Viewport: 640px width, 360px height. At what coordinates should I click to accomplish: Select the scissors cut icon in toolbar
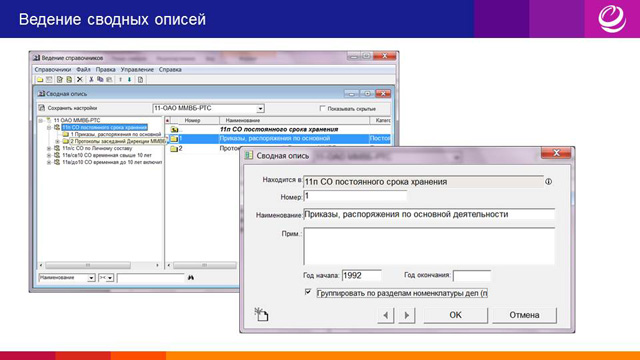pyautogui.click(x=91, y=80)
